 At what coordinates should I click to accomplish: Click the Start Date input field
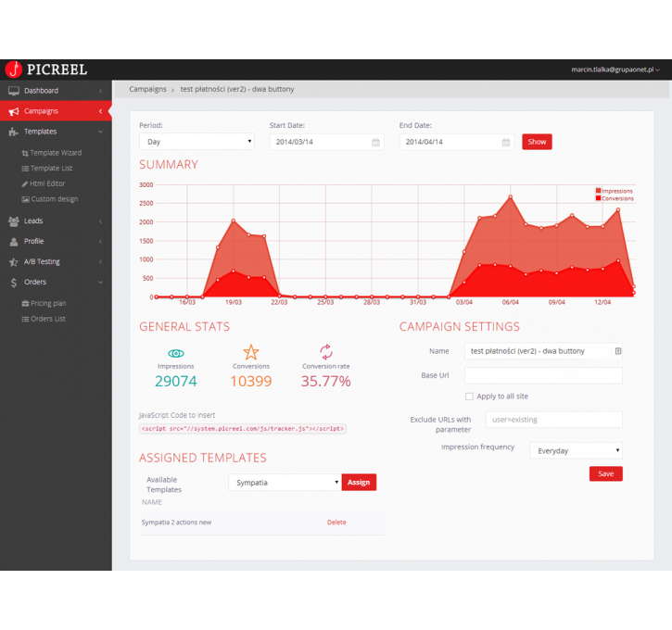pos(326,142)
